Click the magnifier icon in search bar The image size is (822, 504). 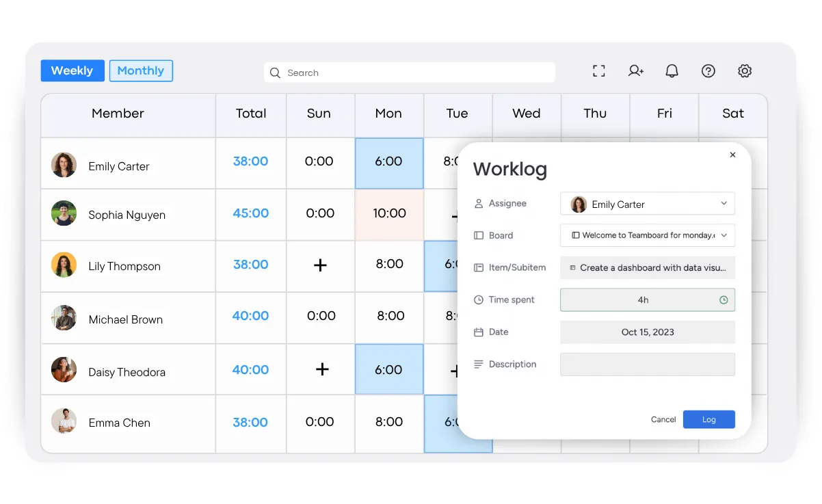pyautogui.click(x=275, y=72)
